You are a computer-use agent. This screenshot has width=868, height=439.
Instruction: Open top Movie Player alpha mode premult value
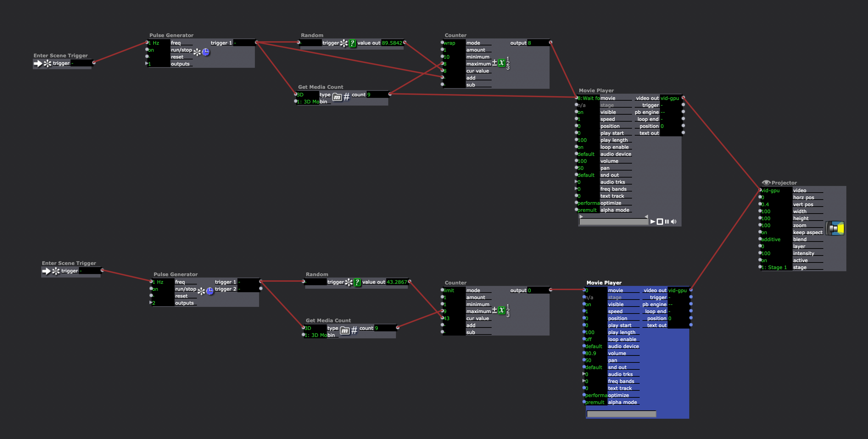tap(588, 210)
